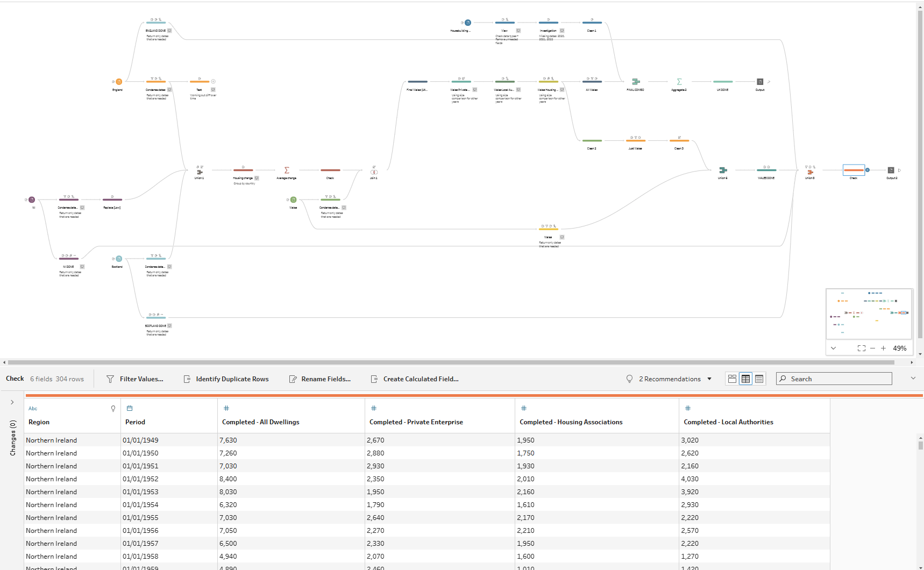Click the data grid vertical scrollbar
Viewport: 924px width, 570px height.
920,446
